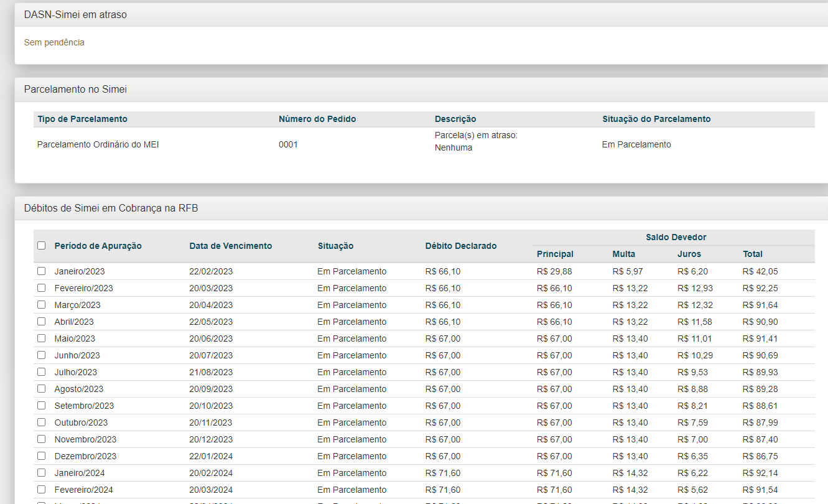Check the Maio/2023 row checkbox
828x504 pixels.
coord(41,338)
